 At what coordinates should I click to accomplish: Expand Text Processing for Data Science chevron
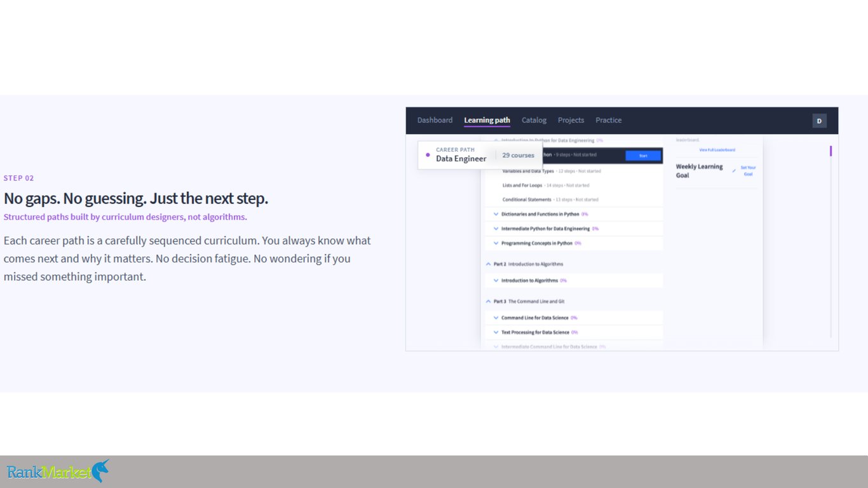coord(496,332)
